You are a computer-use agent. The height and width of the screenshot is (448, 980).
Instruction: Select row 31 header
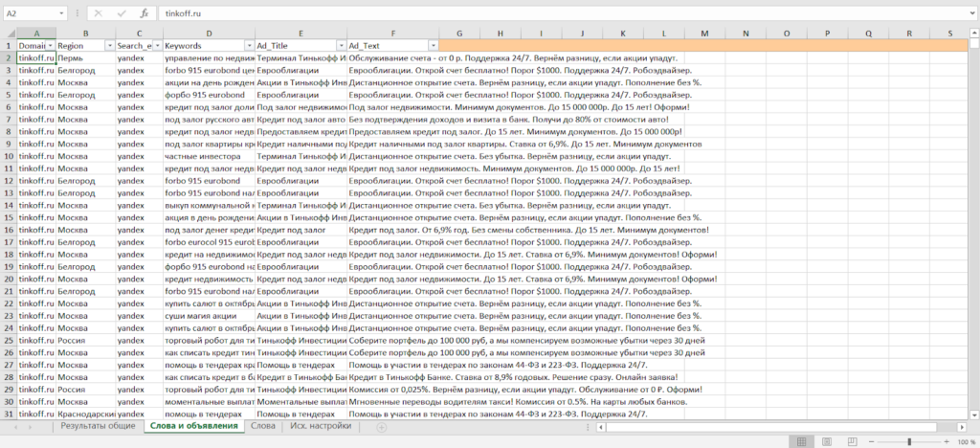9,414
